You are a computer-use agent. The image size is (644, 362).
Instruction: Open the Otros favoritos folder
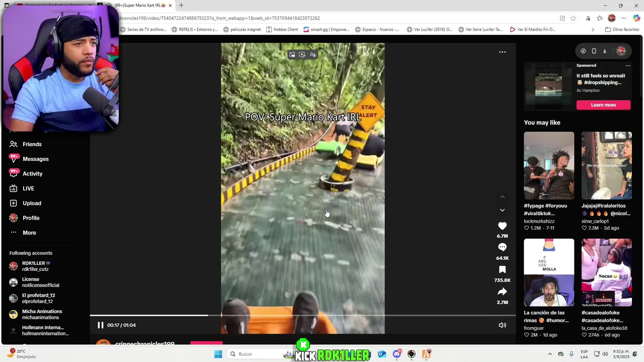[x=622, y=30]
